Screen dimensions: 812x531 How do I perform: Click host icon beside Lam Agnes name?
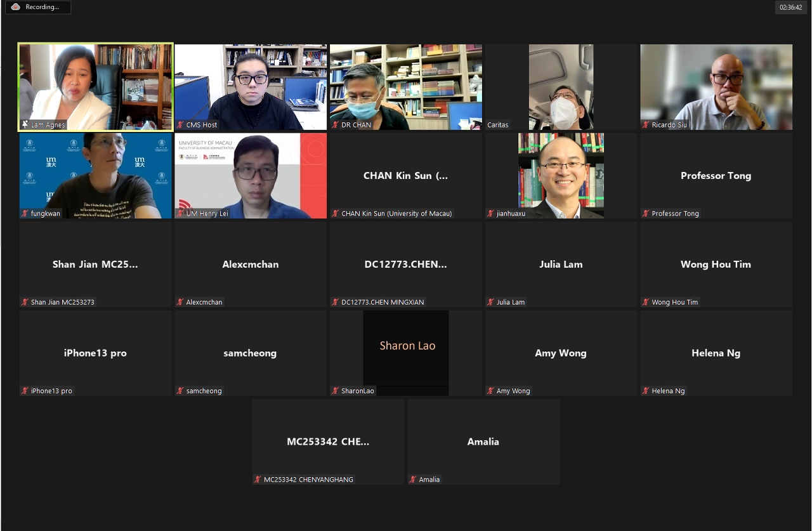coord(25,125)
